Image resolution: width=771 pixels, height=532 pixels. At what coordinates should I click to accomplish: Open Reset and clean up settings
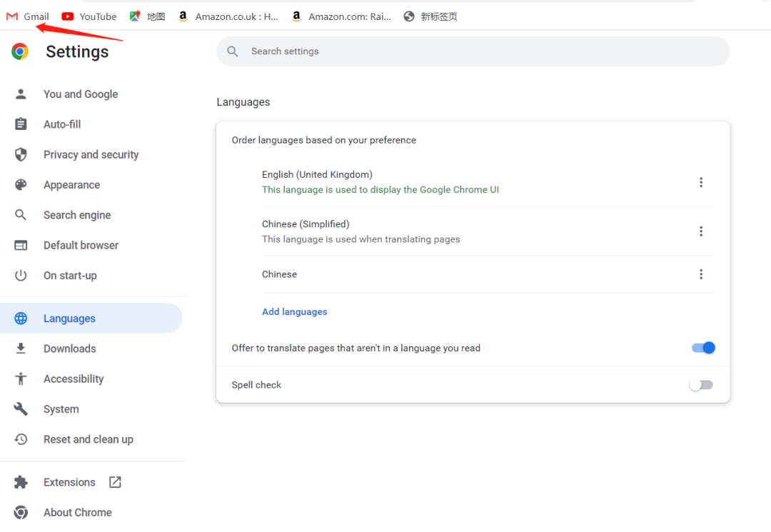(89, 439)
